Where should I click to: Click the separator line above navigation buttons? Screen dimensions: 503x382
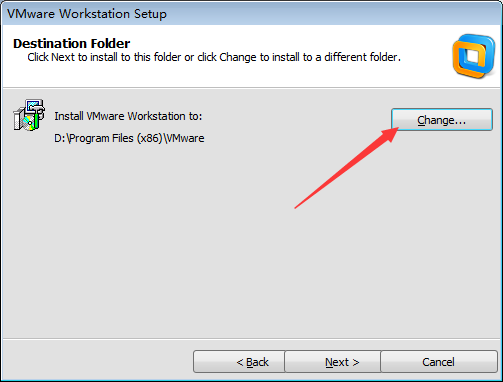251,339
